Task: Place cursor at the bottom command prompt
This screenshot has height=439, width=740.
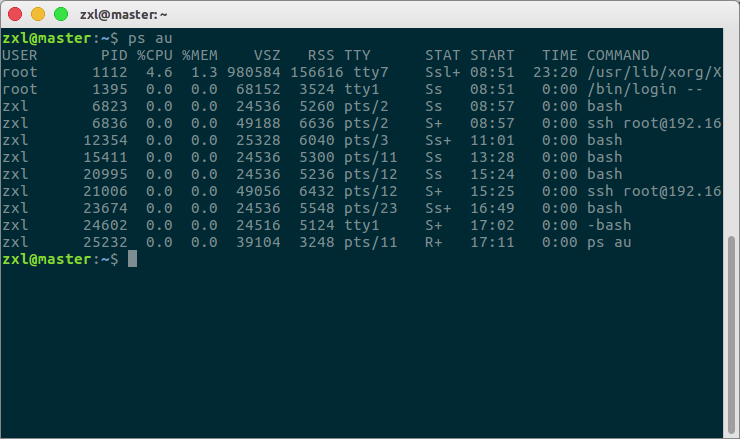Action: pyautogui.click(x=133, y=259)
